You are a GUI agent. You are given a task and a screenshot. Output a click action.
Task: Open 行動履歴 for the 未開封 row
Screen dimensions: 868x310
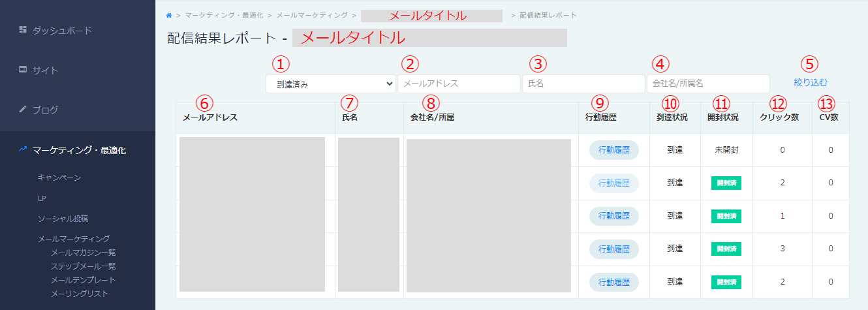point(614,150)
